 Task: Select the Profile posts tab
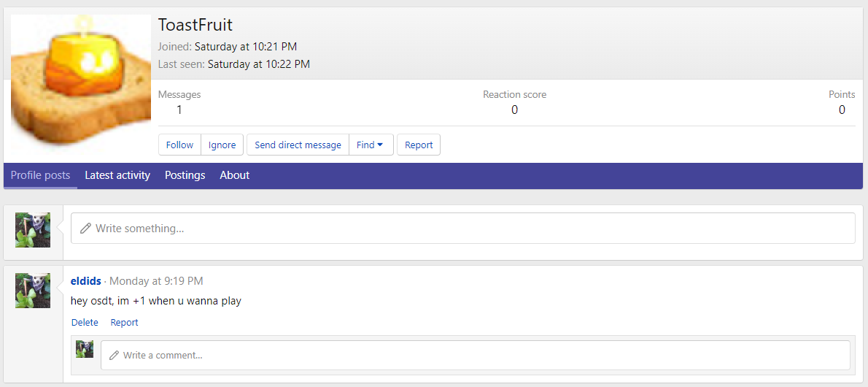pos(40,175)
